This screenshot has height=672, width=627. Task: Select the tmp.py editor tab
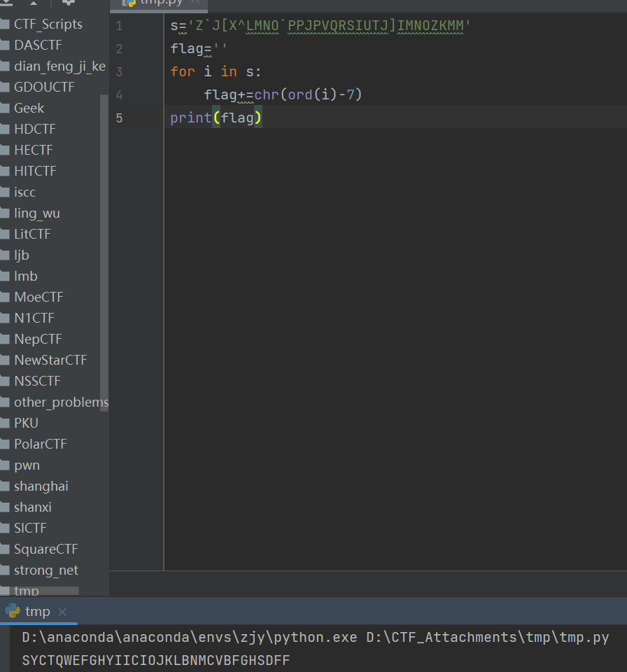(x=161, y=2)
